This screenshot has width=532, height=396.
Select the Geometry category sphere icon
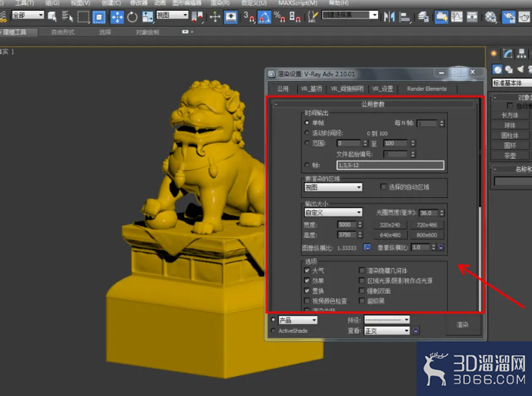point(497,69)
